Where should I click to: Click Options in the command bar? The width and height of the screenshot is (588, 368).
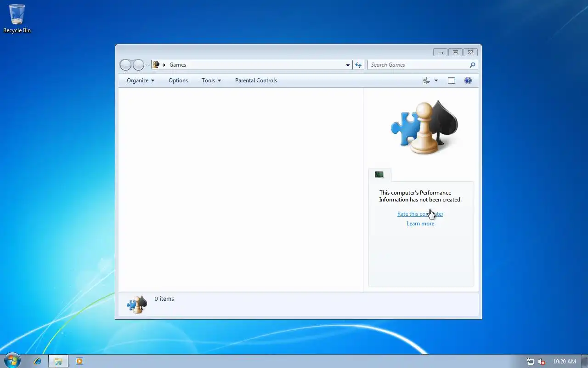[x=178, y=80]
